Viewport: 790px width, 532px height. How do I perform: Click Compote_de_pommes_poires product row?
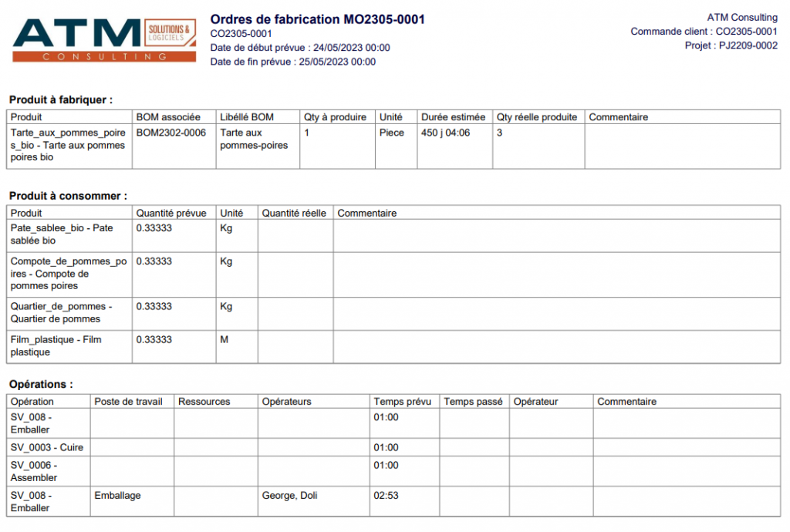pyautogui.click(x=393, y=274)
